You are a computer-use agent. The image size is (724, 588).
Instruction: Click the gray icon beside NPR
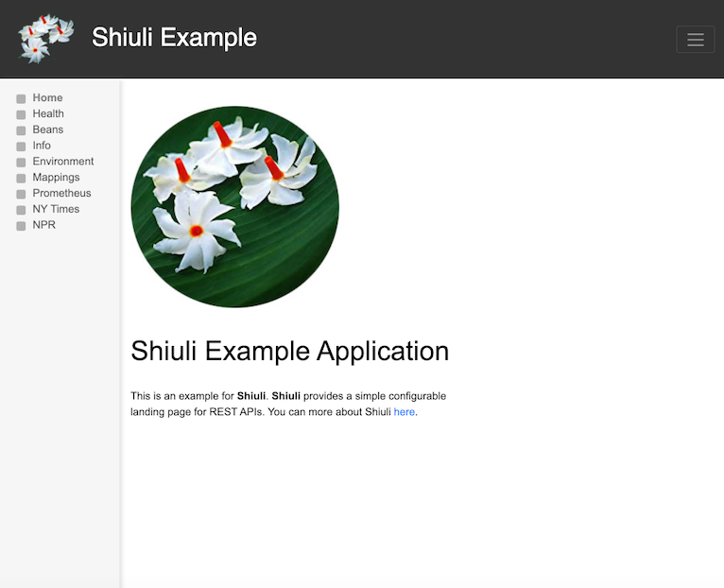pyautogui.click(x=21, y=226)
